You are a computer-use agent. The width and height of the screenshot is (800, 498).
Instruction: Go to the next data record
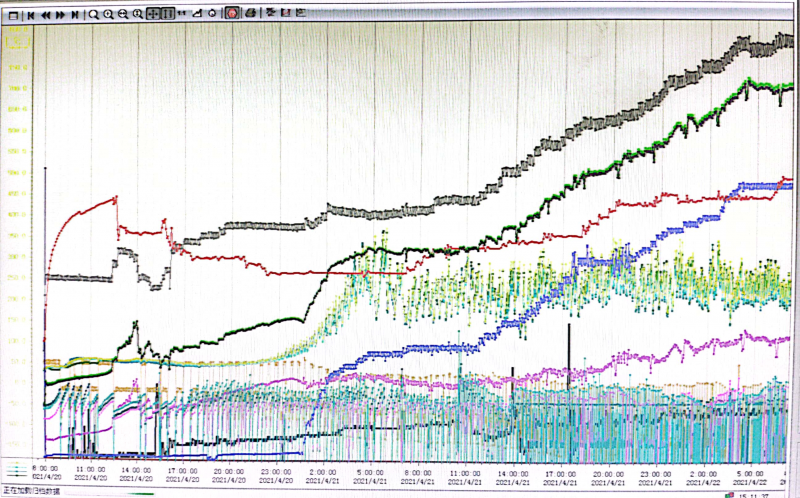point(61,14)
